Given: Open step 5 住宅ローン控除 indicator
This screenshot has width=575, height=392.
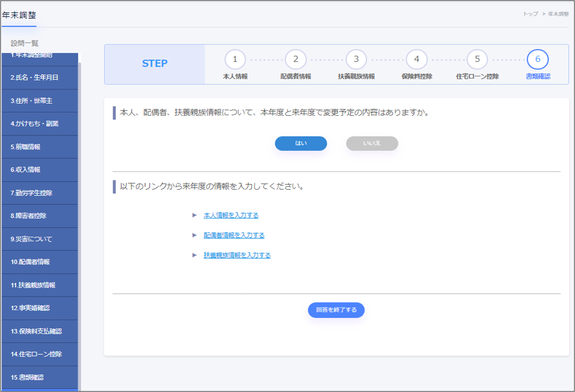Looking at the screenshot, I should [477, 59].
